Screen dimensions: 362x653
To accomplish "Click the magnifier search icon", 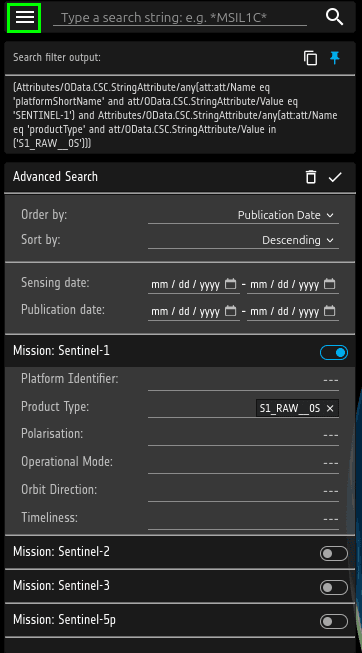I will 334,17.
